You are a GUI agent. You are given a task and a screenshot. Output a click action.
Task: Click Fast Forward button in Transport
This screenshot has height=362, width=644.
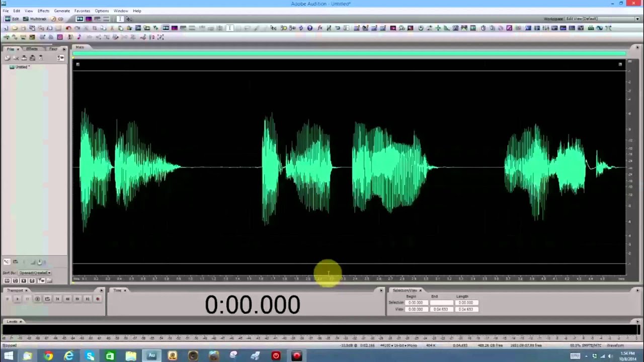click(x=77, y=299)
